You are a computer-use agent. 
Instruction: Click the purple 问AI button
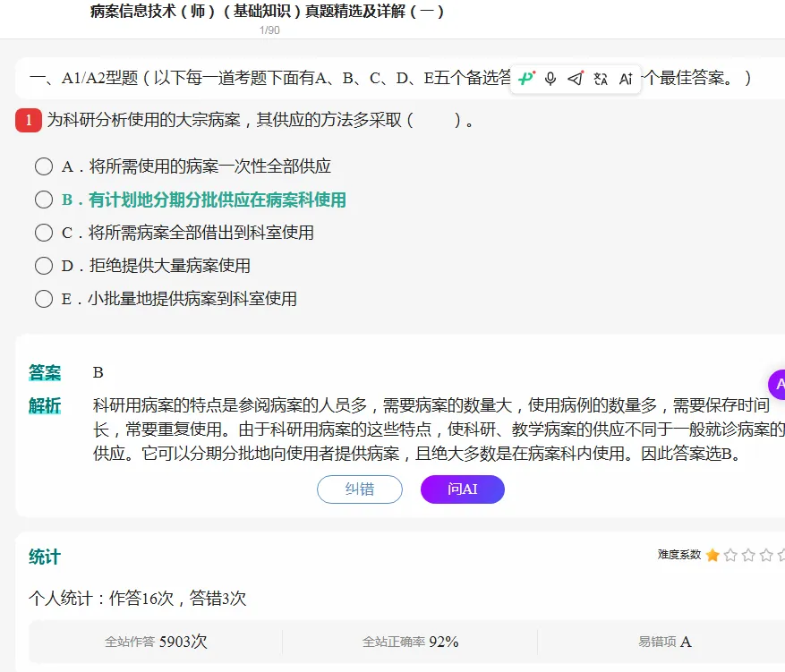pyautogui.click(x=463, y=489)
